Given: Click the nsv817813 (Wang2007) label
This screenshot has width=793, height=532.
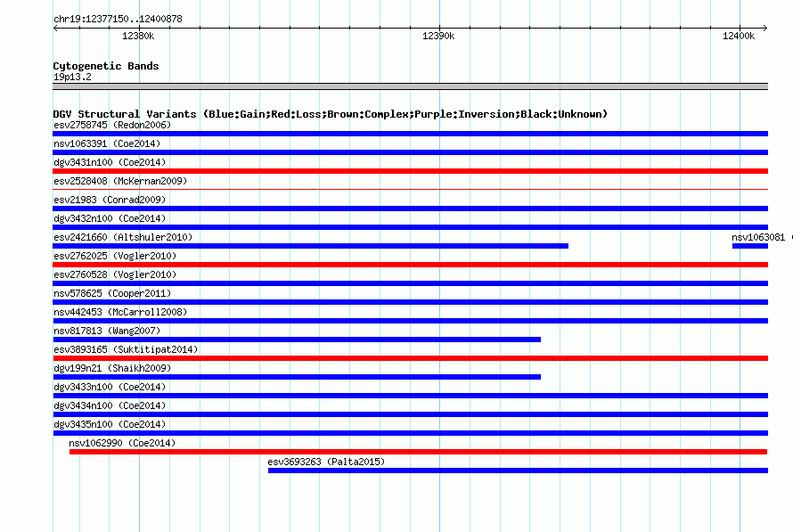Looking at the screenshot, I should (x=107, y=331).
